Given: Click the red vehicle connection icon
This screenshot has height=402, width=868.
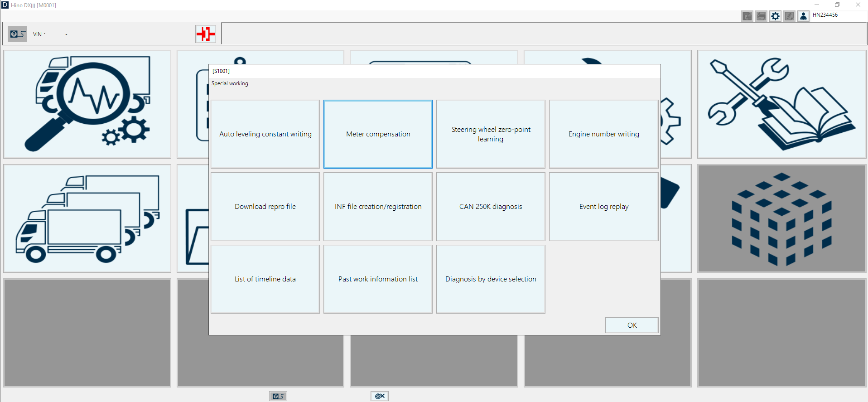Looking at the screenshot, I should [x=206, y=34].
